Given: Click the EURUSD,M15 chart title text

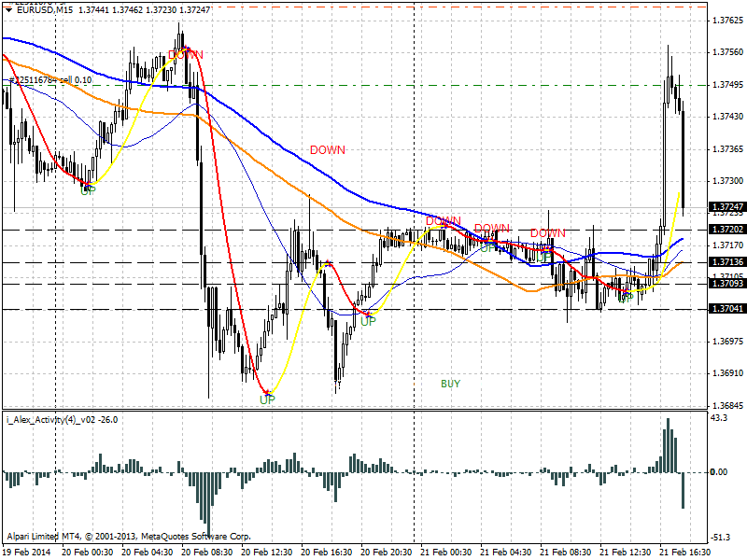Looking at the screenshot, I should (45, 10).
